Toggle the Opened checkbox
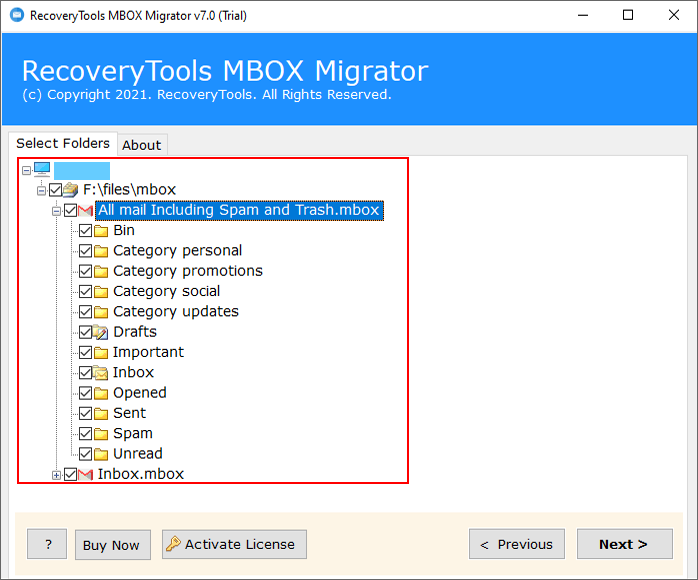698x580 pixels. 85,393
